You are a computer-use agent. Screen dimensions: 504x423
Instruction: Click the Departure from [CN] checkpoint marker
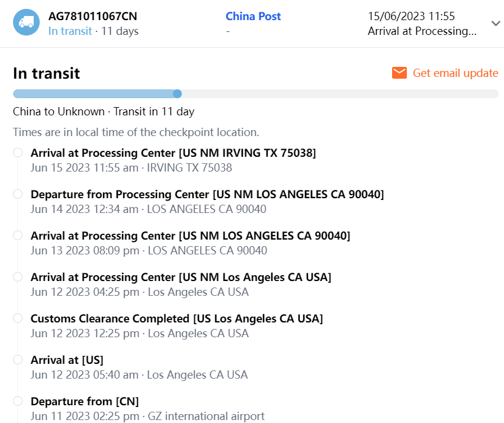[x=18, y=401]
